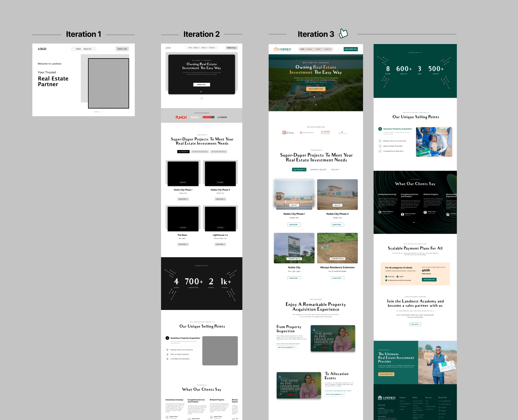Click the Nation newspaper logo
This screenshot has height=420, width=518.
(288, 132)
